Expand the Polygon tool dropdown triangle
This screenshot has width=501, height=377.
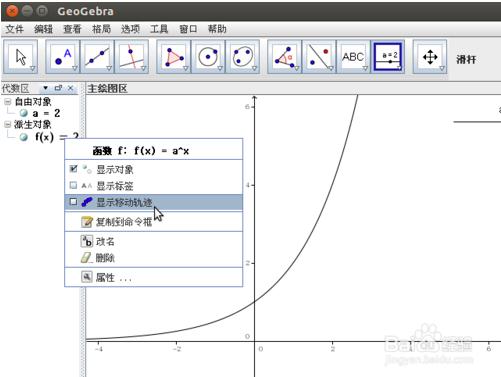(x=186, y=69)
